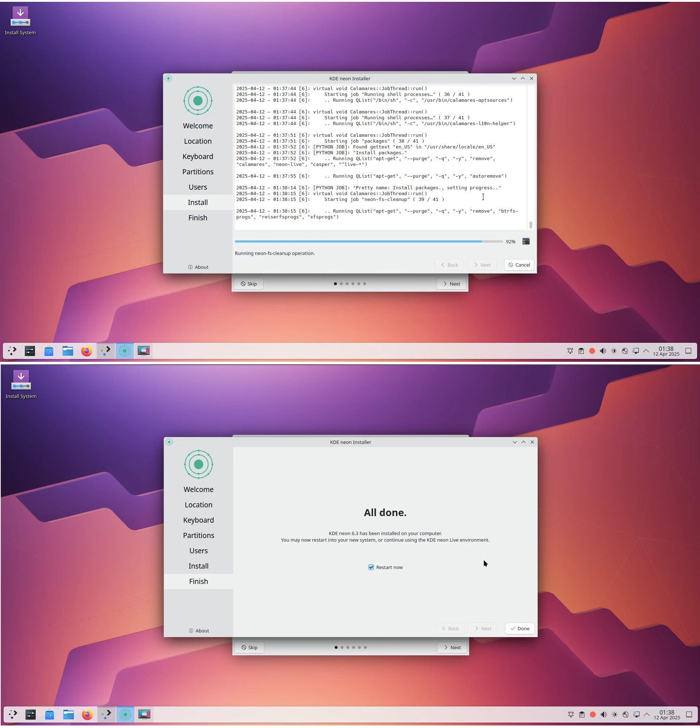
Task: Select Welcome step in the log-view installer sidebar
Action: pyautogui.click(x=198, y=126)
